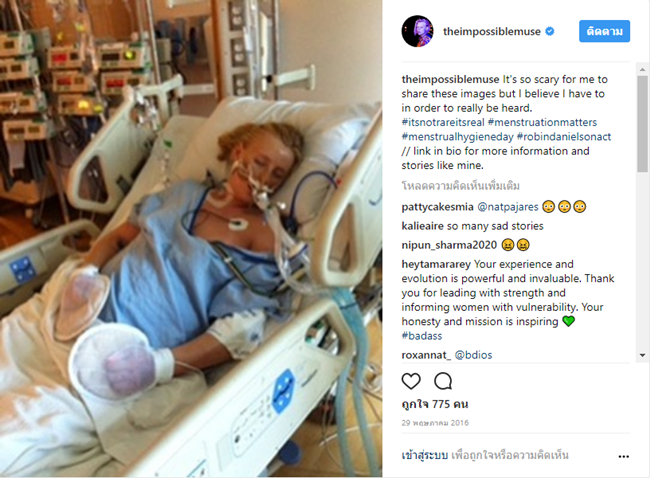Open the #robindanielsonact hashtag
Screen dimensions: 650x478
[564, 137]
